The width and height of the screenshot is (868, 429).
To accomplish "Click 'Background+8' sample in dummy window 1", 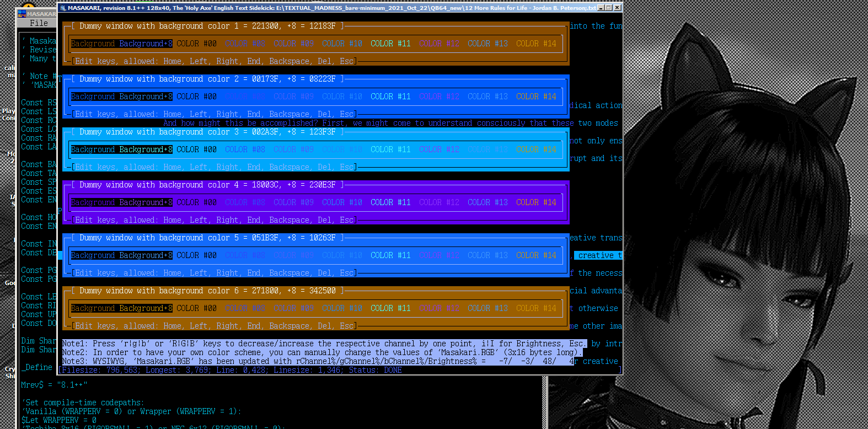I will coord(146,44).
